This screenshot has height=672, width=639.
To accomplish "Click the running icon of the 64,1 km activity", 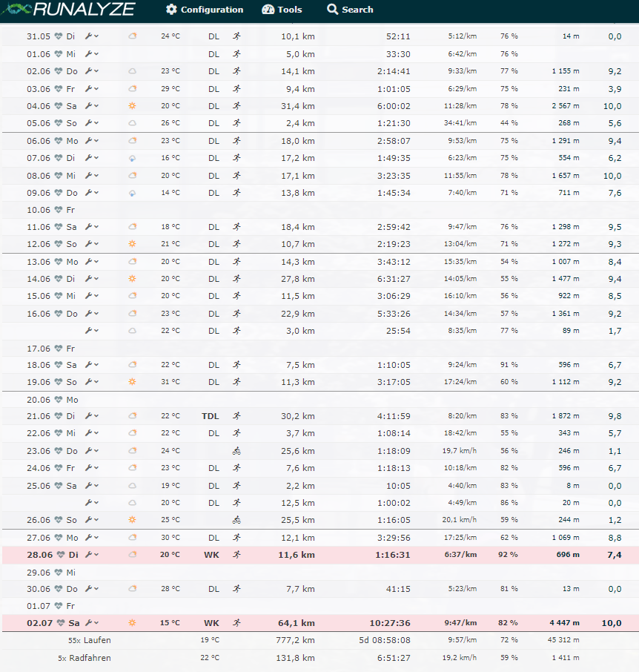I will coord(236,623).
